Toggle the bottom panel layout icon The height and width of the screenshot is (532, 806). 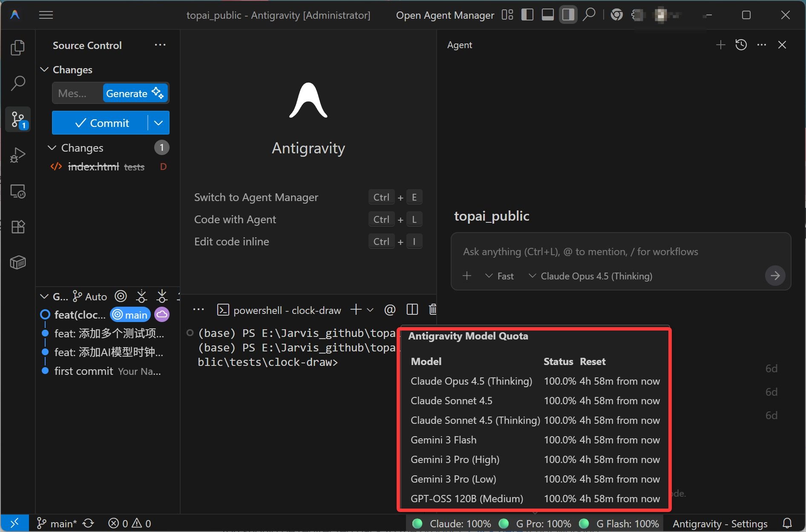[547, 15]
